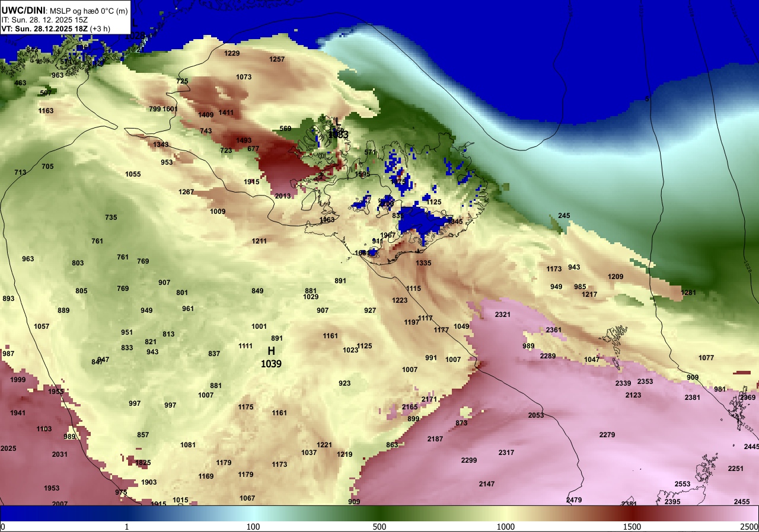759x532 pixels.
Task: Click the height value 1211
Action: pyautogui.click(x=259, y=241)
